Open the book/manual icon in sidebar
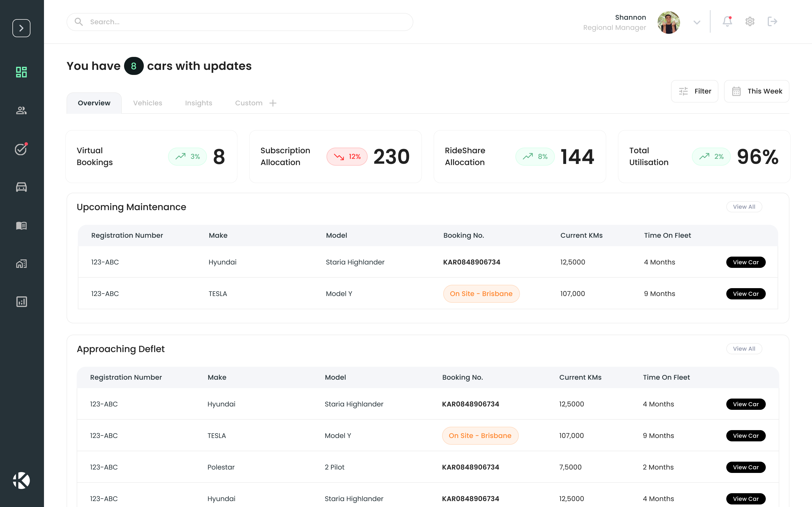The image size is (812, 507). pyautogui.click(x=21, y=225)
